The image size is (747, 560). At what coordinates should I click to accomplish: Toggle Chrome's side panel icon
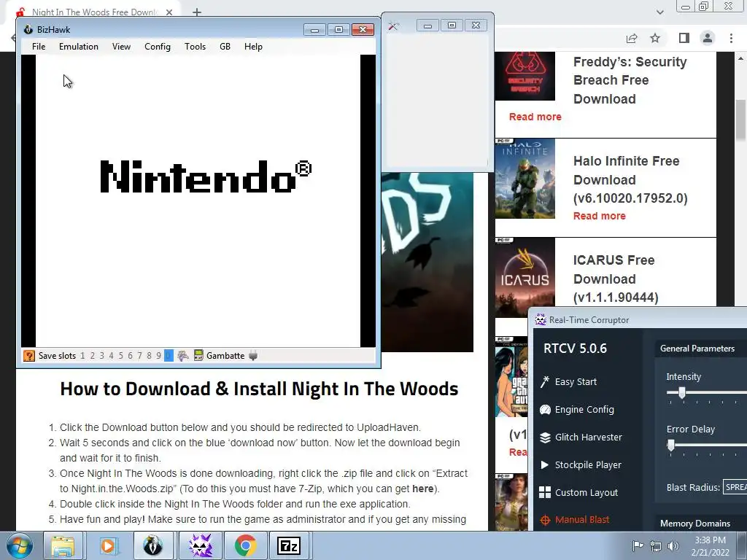click(x=684, y=38)
